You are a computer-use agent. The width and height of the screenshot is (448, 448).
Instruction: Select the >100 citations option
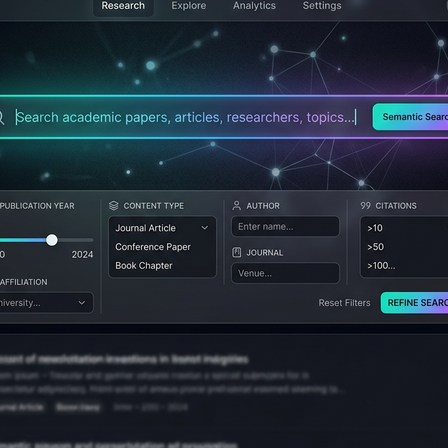click(381, 266)
